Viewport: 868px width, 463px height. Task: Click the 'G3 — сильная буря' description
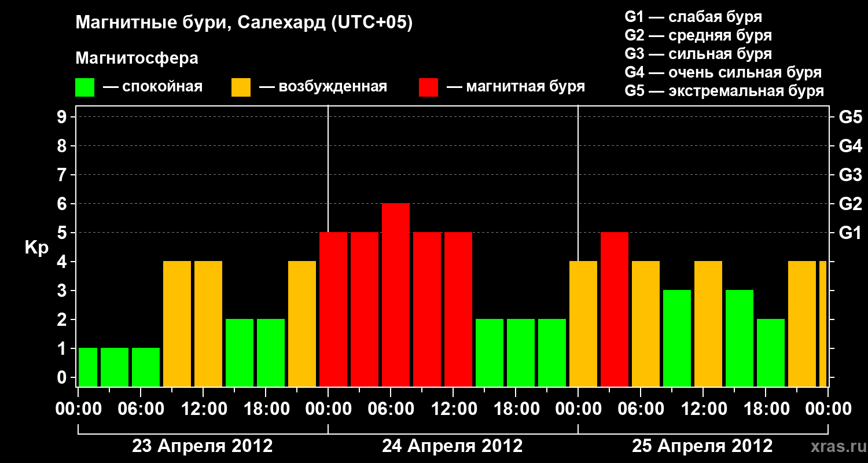[x=698, y=54]
